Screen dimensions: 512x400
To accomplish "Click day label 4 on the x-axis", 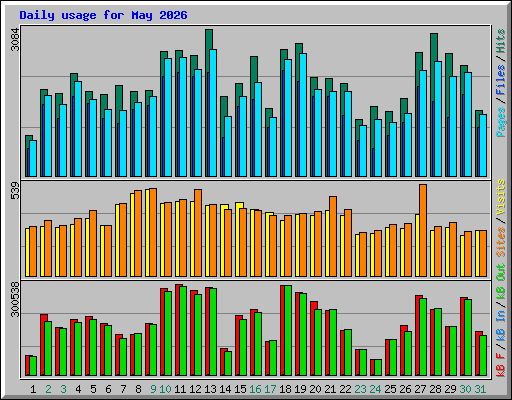I will [78, 389].
